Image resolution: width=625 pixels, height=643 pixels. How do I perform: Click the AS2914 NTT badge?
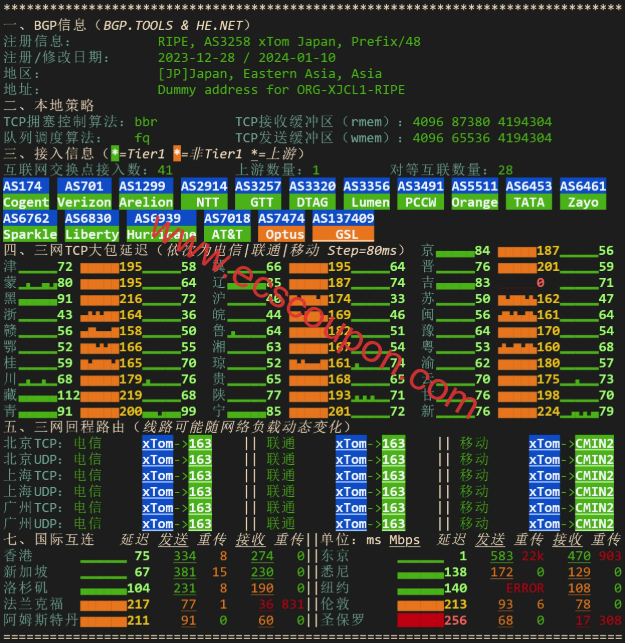point(204,194)
